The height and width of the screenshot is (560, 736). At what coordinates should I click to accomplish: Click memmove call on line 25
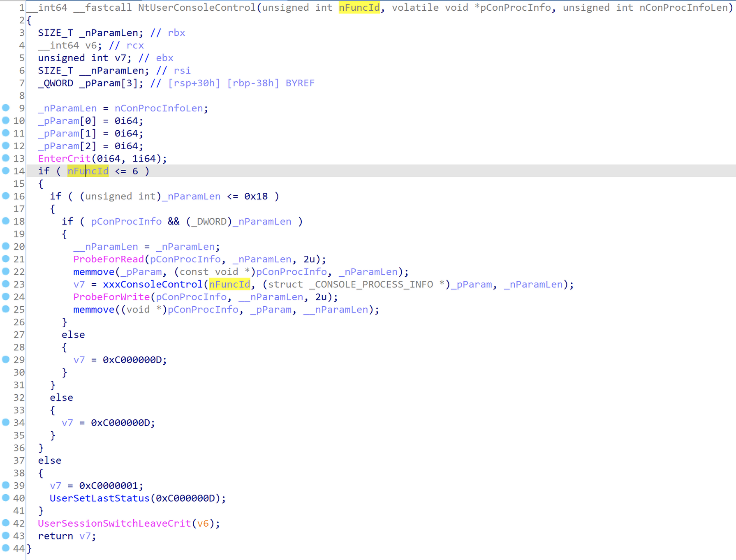94,310
